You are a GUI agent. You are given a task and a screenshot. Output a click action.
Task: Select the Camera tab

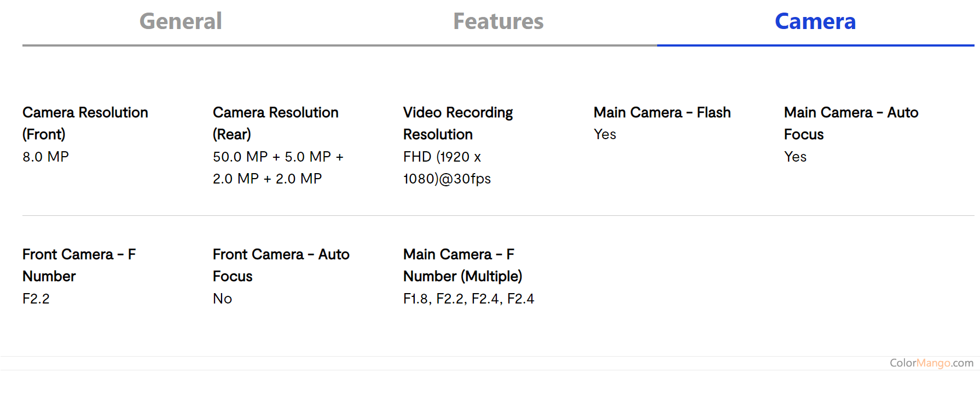pos(815,22)
